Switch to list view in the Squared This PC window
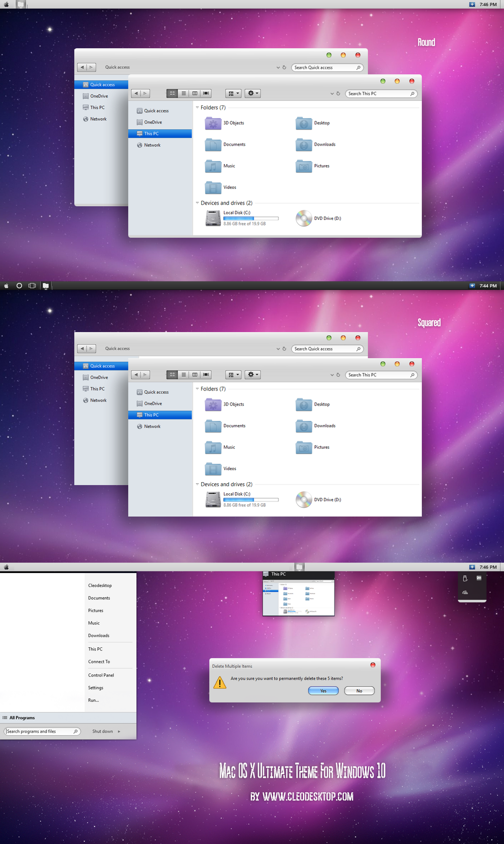This screenshot has height=844, width=504. coord(184,375)
